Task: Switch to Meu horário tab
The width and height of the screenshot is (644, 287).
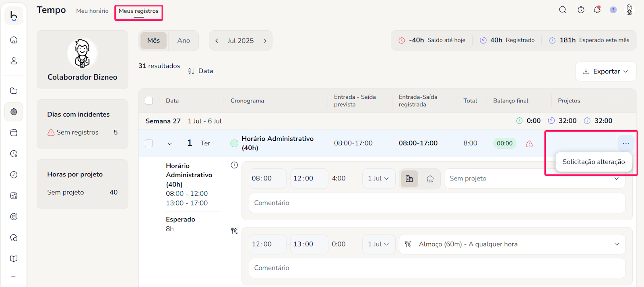Action: point(92,11)
